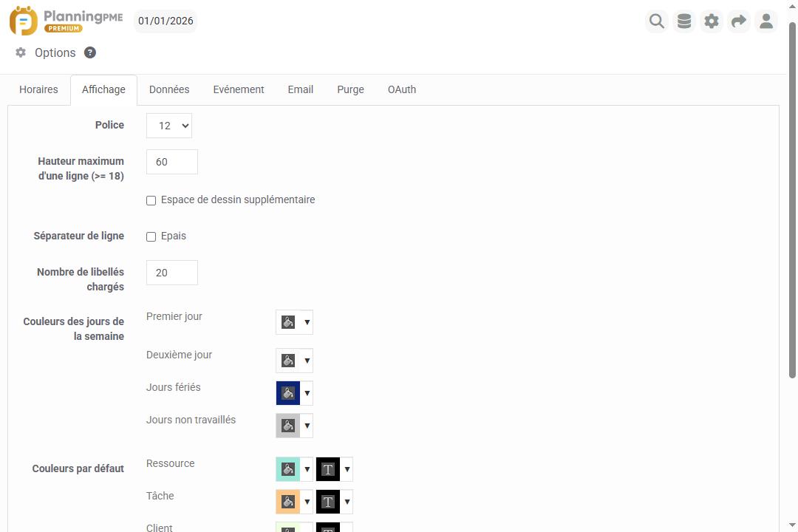Click the Hauteur maximum field with 60
The height and width of the screenshot is (532, 798).
coord(172,162)
